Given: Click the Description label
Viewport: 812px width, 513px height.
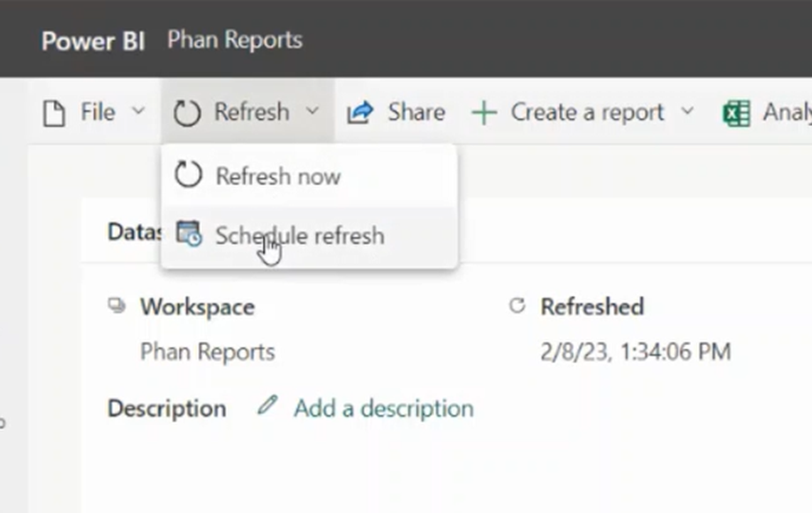Looking at the screenshot, I should pyautogui.click(x=167, y=408).
